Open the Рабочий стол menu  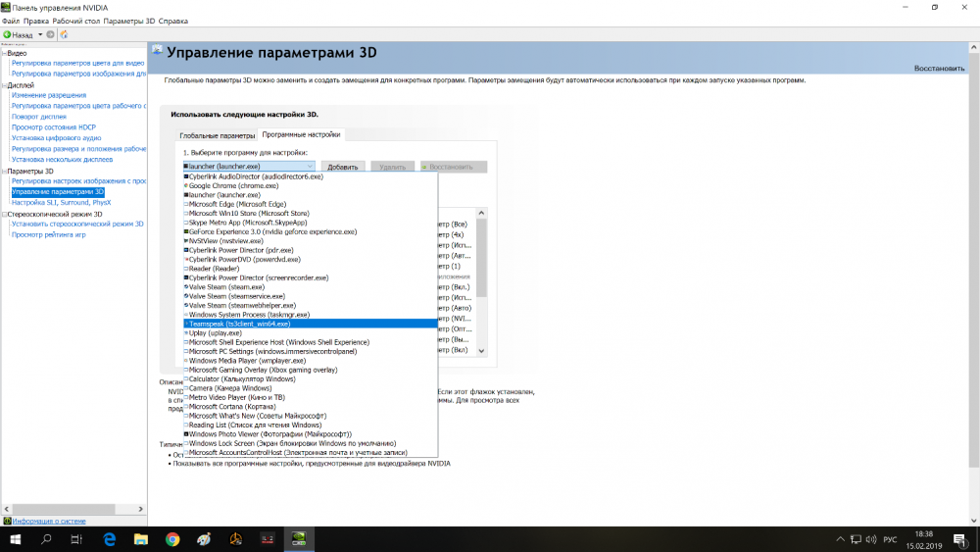(76, 21)
